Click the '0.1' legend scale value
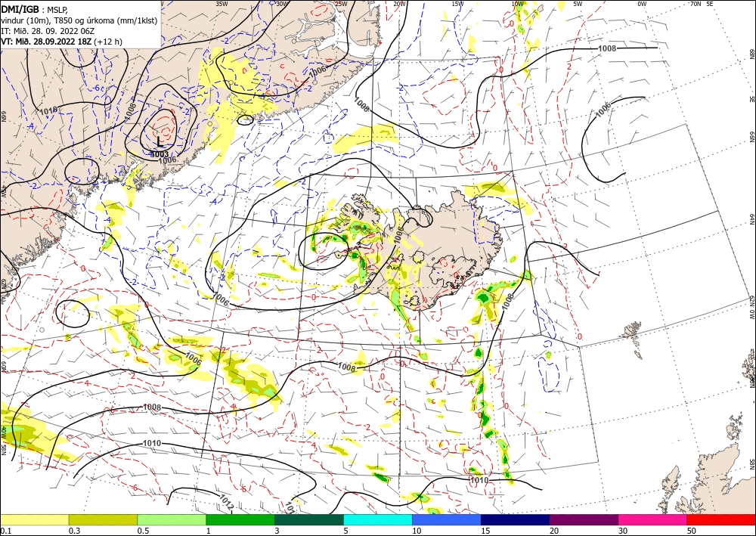Image resolution: width=756 pixels, height=536 pixels. (5, 531)
